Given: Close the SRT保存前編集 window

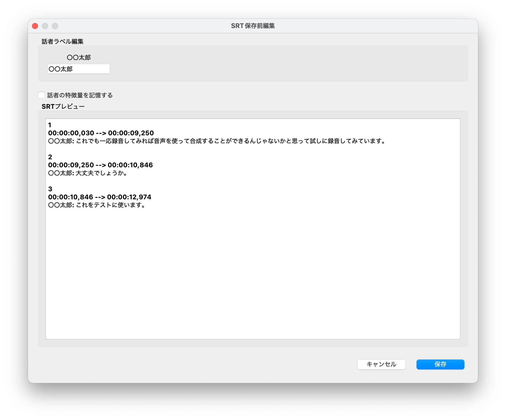Looking at the screenshot, I should tap(35, 26).
